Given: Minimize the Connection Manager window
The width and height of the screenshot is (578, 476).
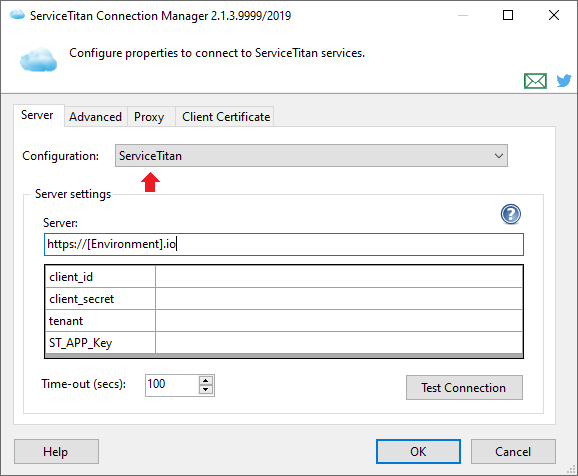Looking at the screenshot, I should tap(463, 15).
